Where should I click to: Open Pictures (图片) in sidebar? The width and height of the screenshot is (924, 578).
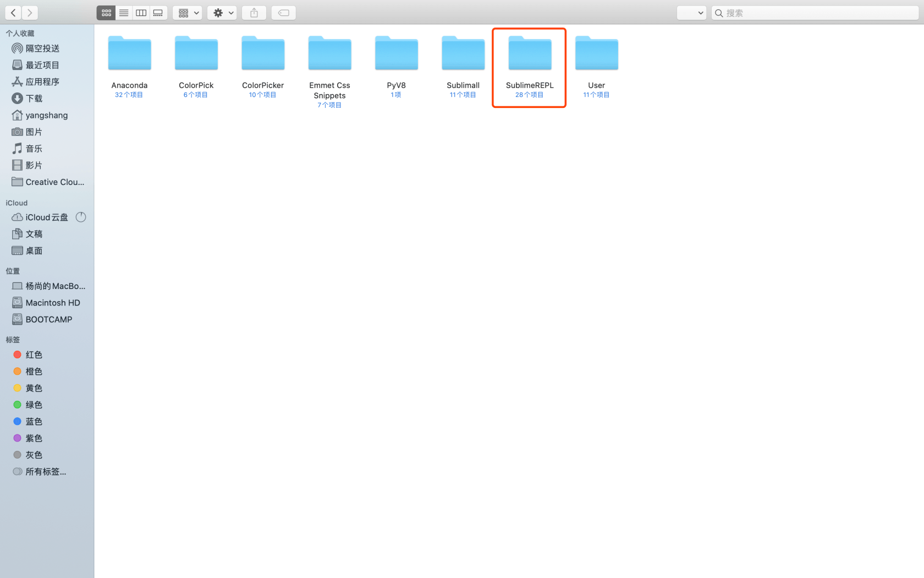click(47, 132)
